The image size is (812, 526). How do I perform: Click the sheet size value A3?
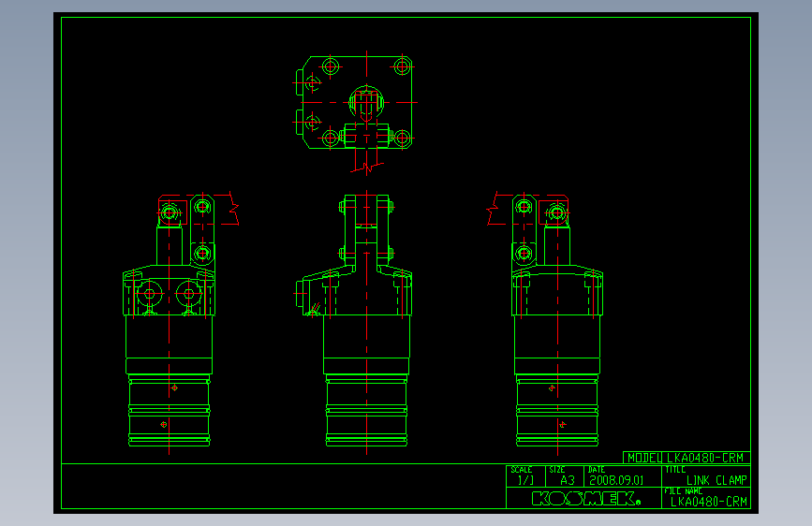(x=568, y=480)
